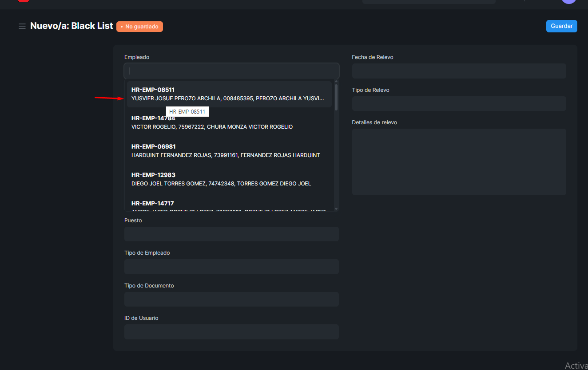
Task: Click the employee list scrollbar down arrow
Action: (336, 209)
